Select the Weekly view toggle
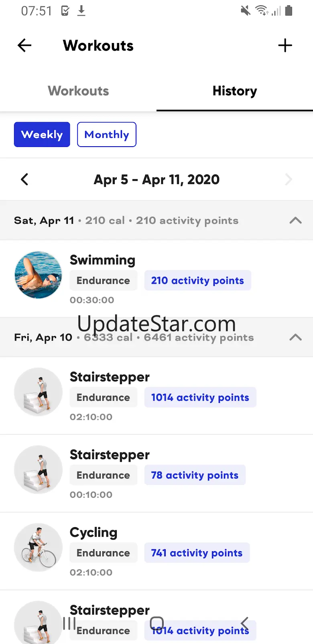313x644 pixels. (42, 135)
